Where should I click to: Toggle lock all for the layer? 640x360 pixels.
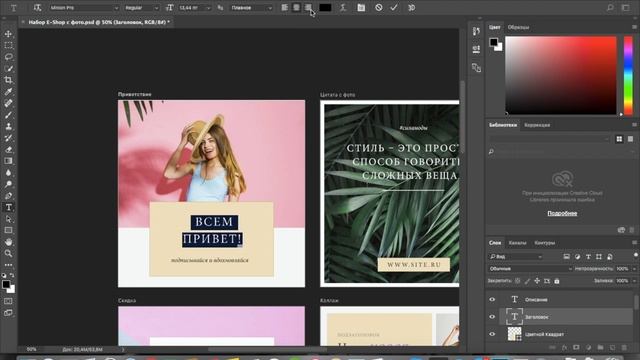tap(557, 281)
